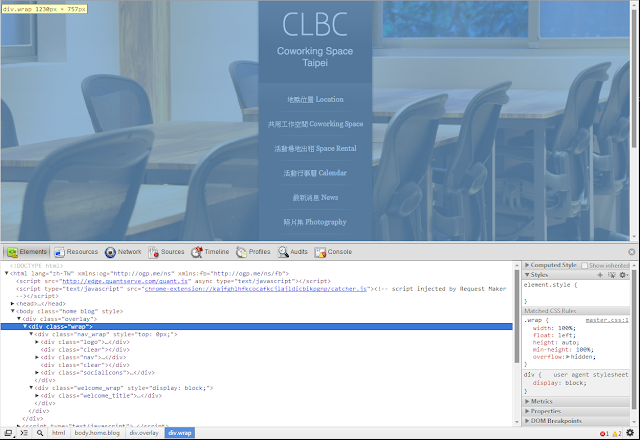Open devtools settings gear in status bar
The width and height of the screenshot is (640, 440).
(630, 433)
